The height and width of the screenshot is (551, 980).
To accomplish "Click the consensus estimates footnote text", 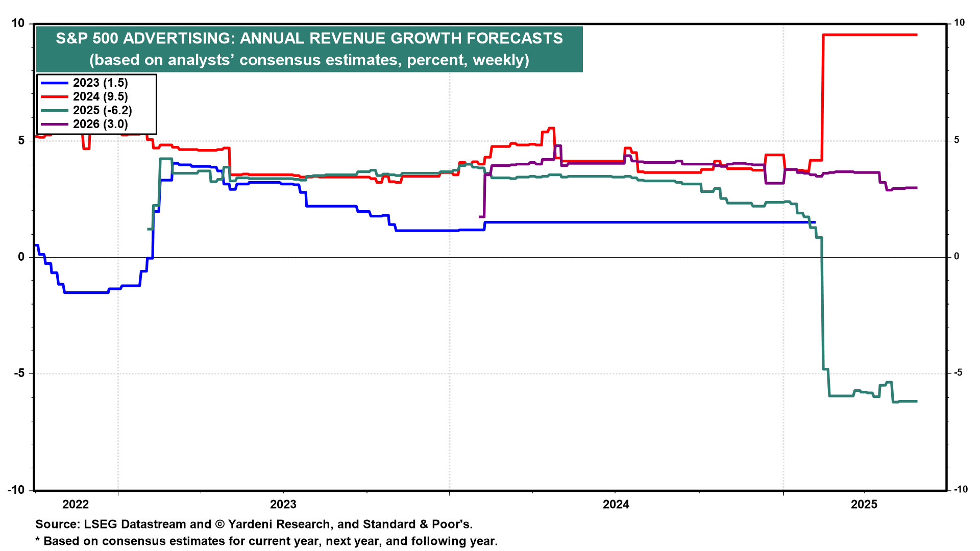I will point(266,541).
